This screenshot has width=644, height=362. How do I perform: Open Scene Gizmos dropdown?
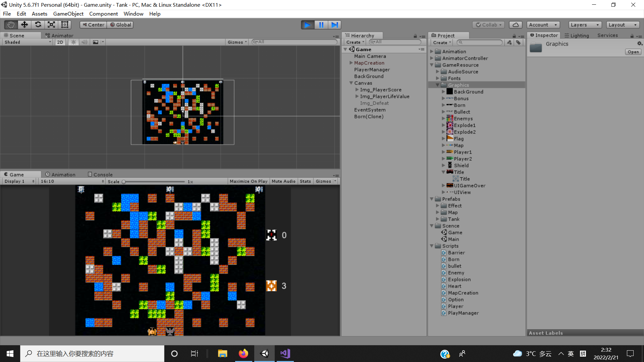[x=237, y=42]
